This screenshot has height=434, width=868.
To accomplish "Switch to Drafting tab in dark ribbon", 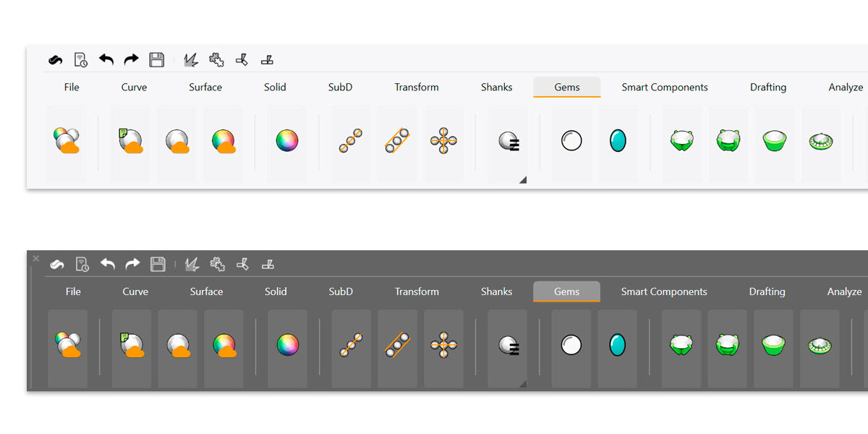I will click(x=767, y=292).
